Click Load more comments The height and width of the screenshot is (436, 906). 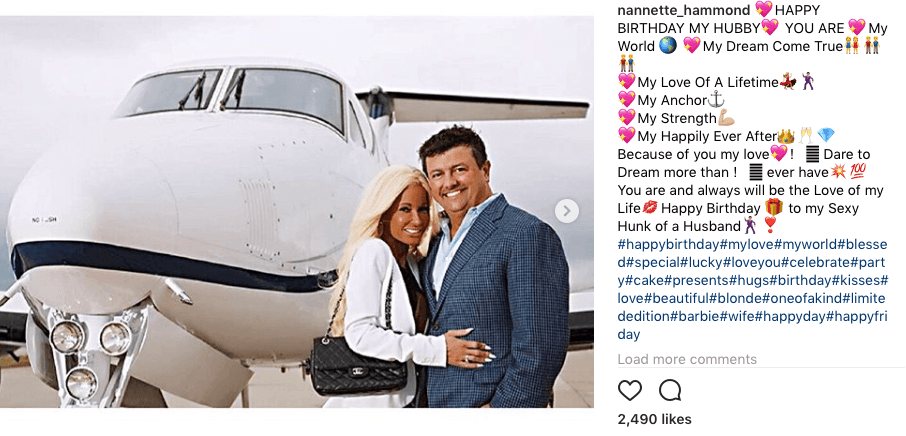click(687, 359)
